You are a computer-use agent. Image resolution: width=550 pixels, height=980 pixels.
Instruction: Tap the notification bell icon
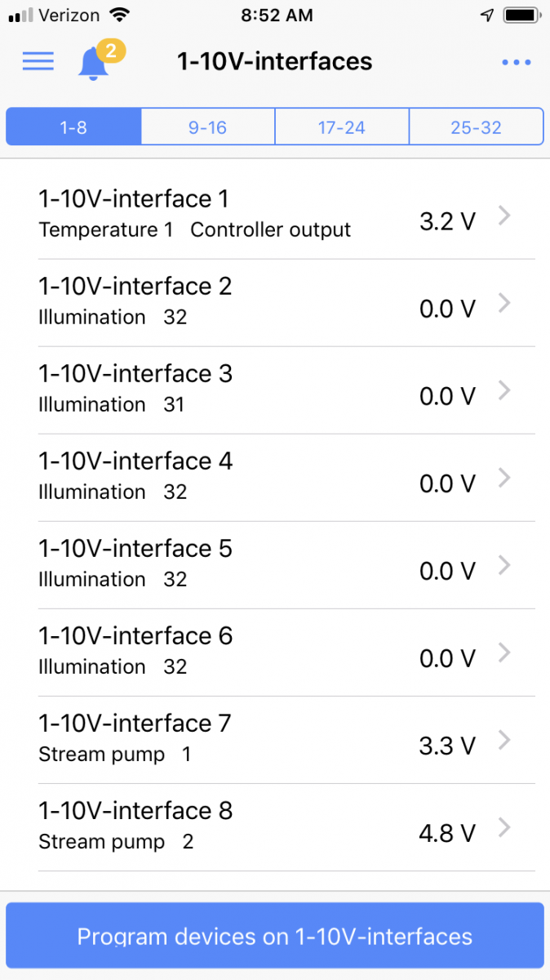click(94, 63)
